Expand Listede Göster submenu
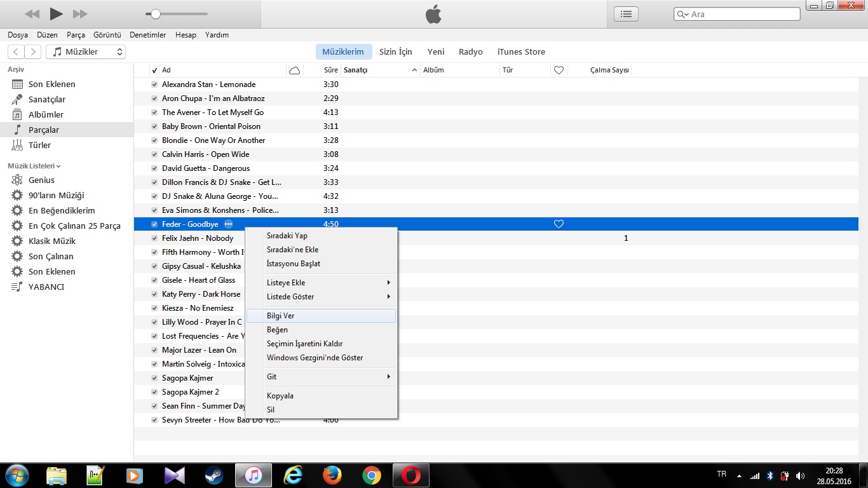Image resolution: width=868 pixels, height=488 pixels. point(322,296)
